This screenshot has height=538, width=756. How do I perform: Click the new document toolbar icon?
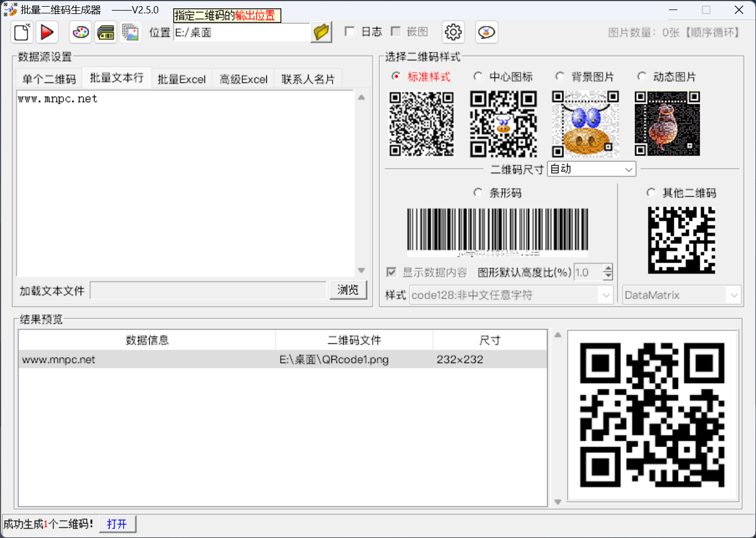coord(22,32)
